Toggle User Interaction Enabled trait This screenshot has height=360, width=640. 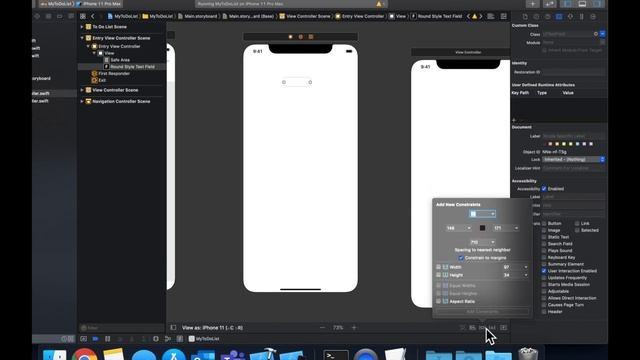tap(544, 271)
